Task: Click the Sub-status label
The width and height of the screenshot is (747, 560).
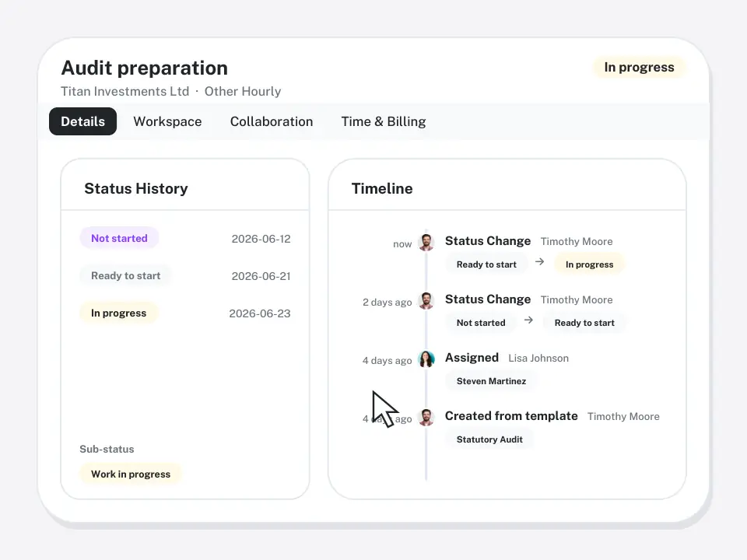Action: tap(107, 449)
